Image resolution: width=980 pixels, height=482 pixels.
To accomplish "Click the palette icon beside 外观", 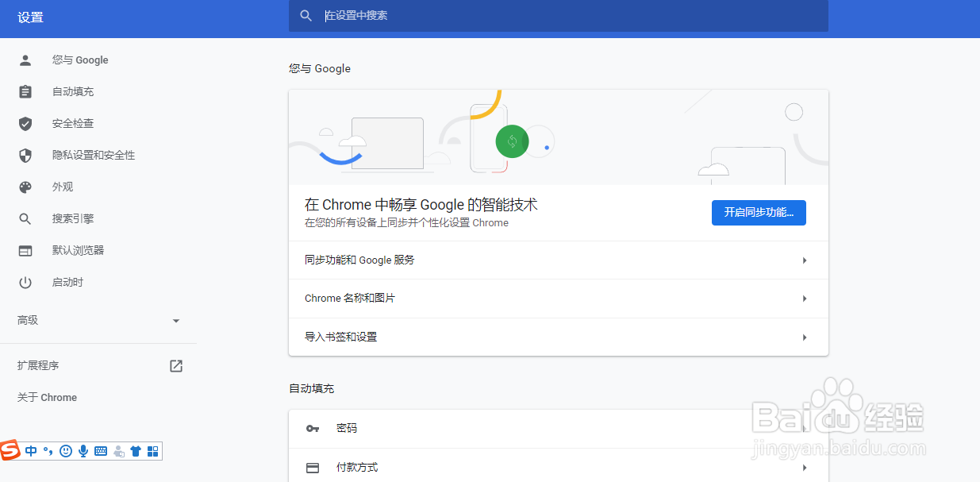I will 25,187.
